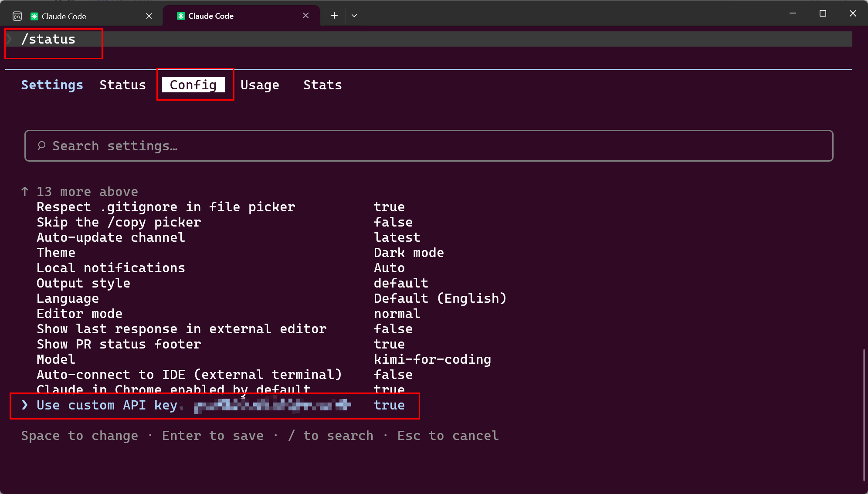
Task: Switch to the Status tab
Action: tap(123, 85)
